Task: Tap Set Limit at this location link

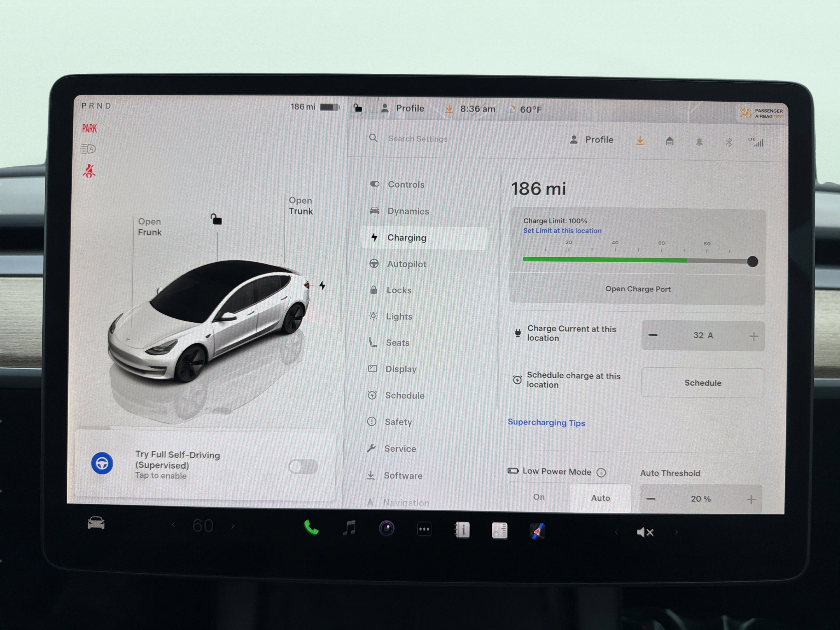Action: pos(562,230)
